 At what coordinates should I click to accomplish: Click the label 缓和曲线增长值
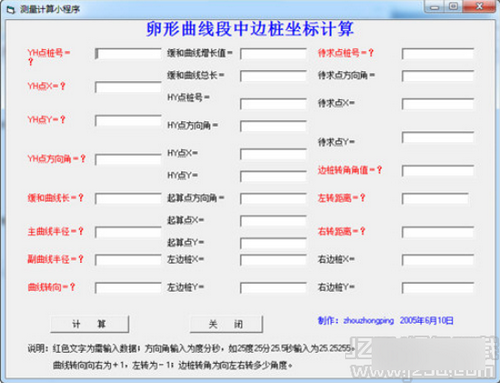pyautogui.click(x=200, y=53)
